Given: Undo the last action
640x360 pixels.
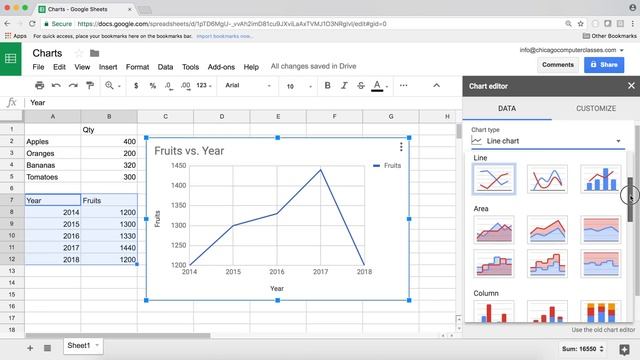Looking at the screenshot, I should coord(56,86).
